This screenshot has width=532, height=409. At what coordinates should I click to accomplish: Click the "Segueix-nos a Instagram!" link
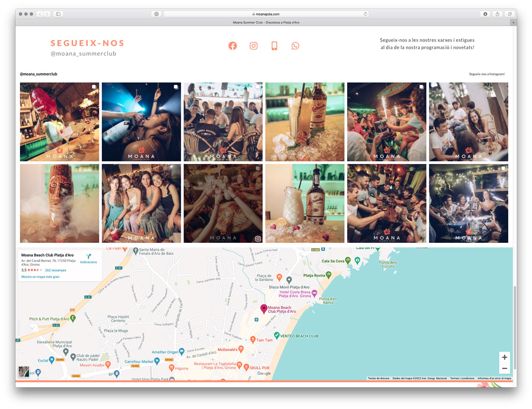tap(487, 74)
